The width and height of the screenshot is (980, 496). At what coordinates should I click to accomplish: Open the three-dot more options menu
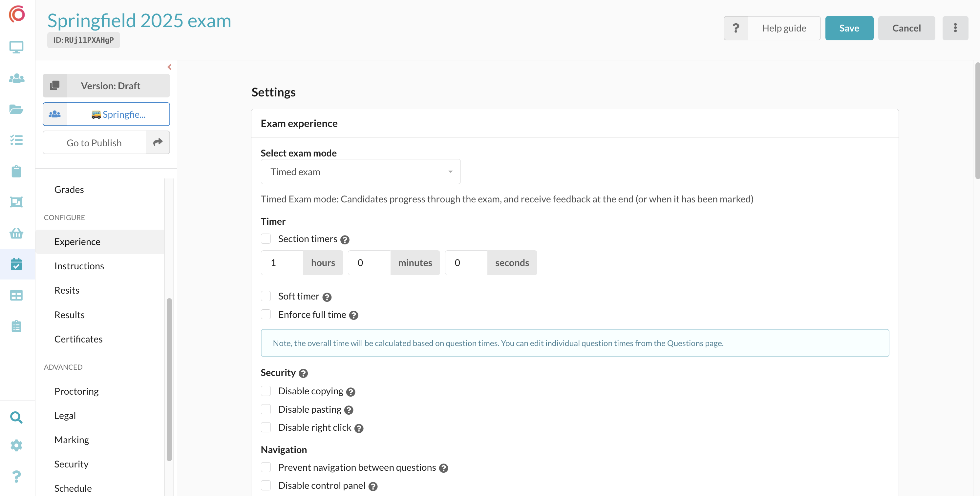pyautogui.click(x=955, y=28)
